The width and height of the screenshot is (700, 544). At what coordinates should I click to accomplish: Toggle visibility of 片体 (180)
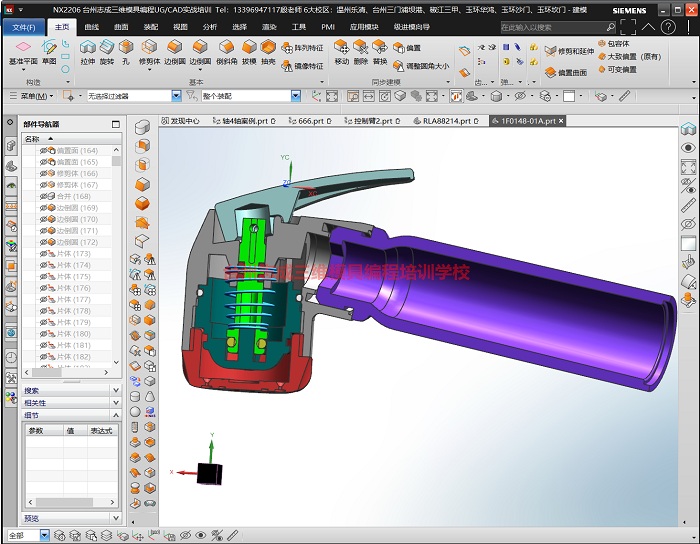pos(43,334)
